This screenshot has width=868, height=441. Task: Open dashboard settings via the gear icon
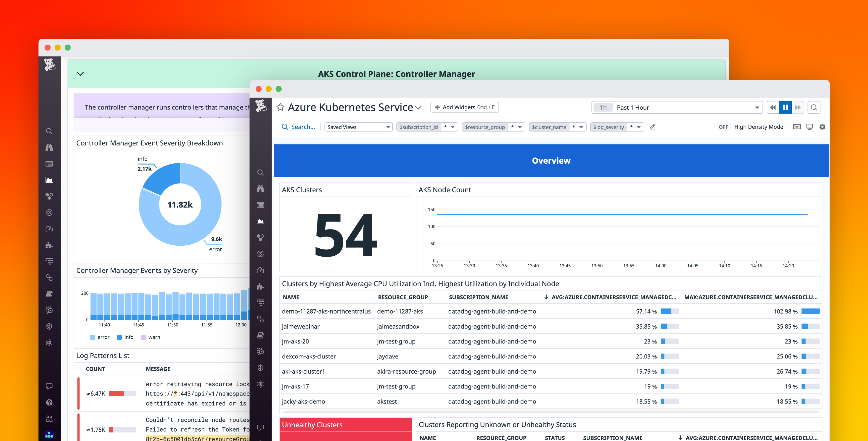coord(823,126)
